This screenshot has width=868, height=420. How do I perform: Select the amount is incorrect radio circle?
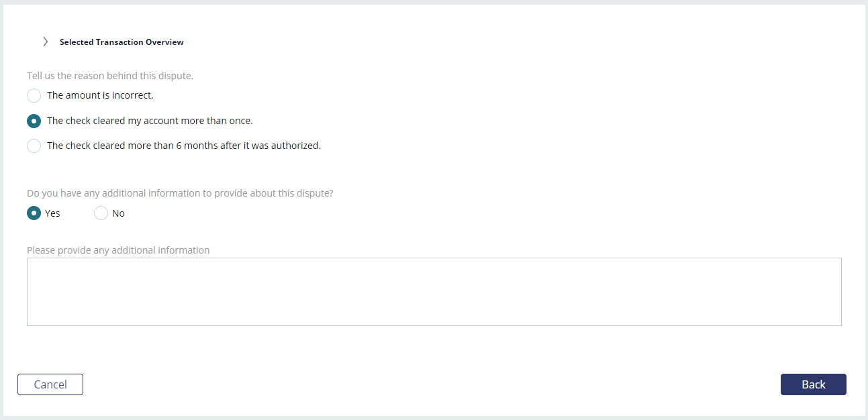coord(34,96)
